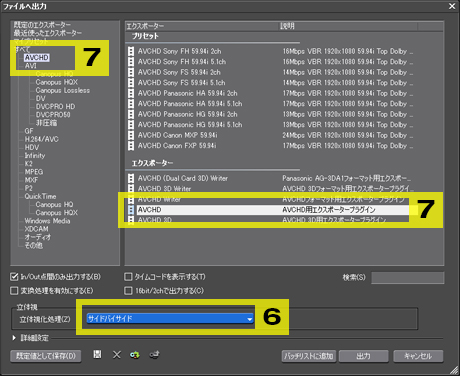Close the ファイルへ出力 dialog
Screen dimensions: 460x376
tap(452, 6)
